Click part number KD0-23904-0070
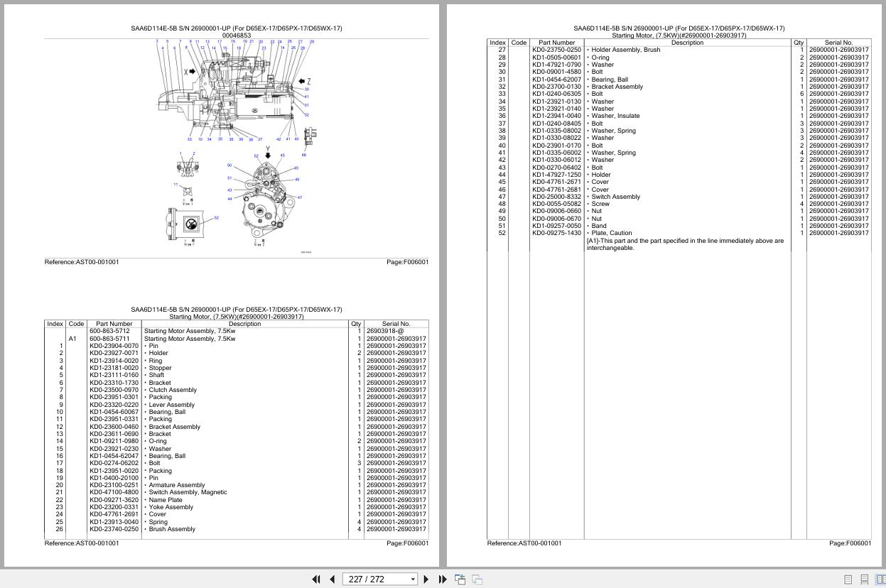The width and height of the screenshot is (886, 588). tap(114, 346)
